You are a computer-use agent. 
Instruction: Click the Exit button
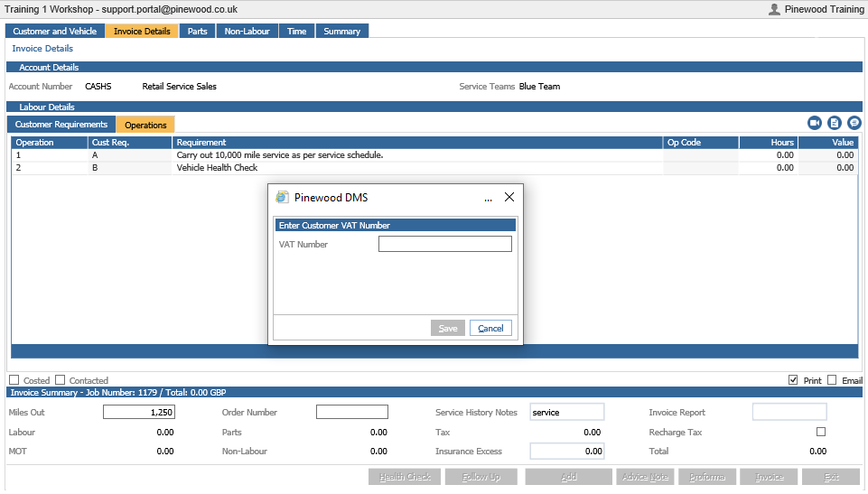coord(831,477)
